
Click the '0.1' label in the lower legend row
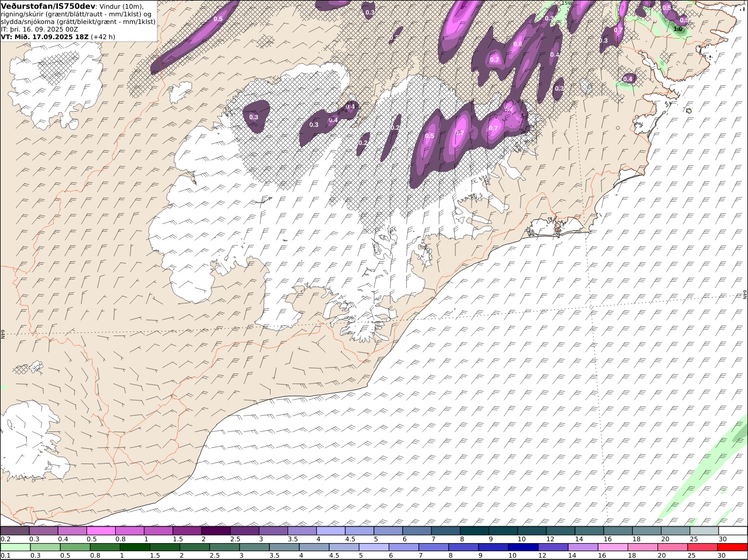6,555
